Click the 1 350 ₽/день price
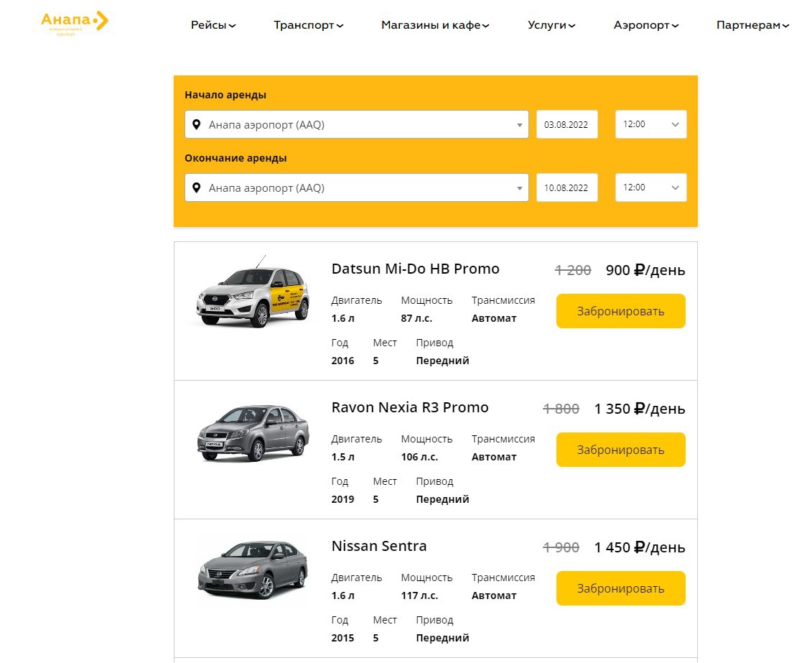This screenshot has height=663, width=812. click(640, 409)
